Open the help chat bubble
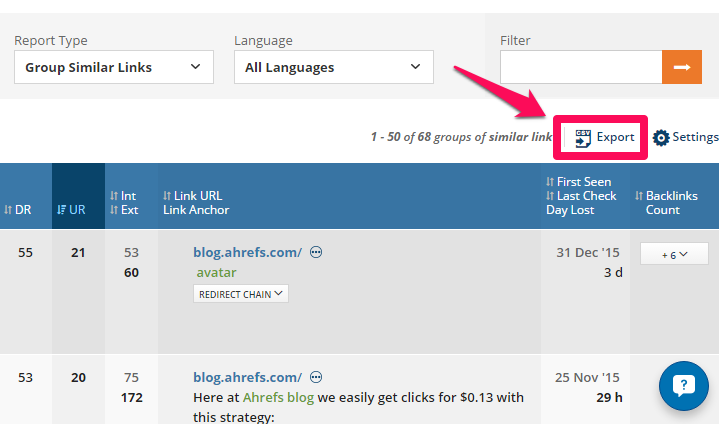Image resolution: width=722 pixels, height=424 pixels. coord(684,386)
